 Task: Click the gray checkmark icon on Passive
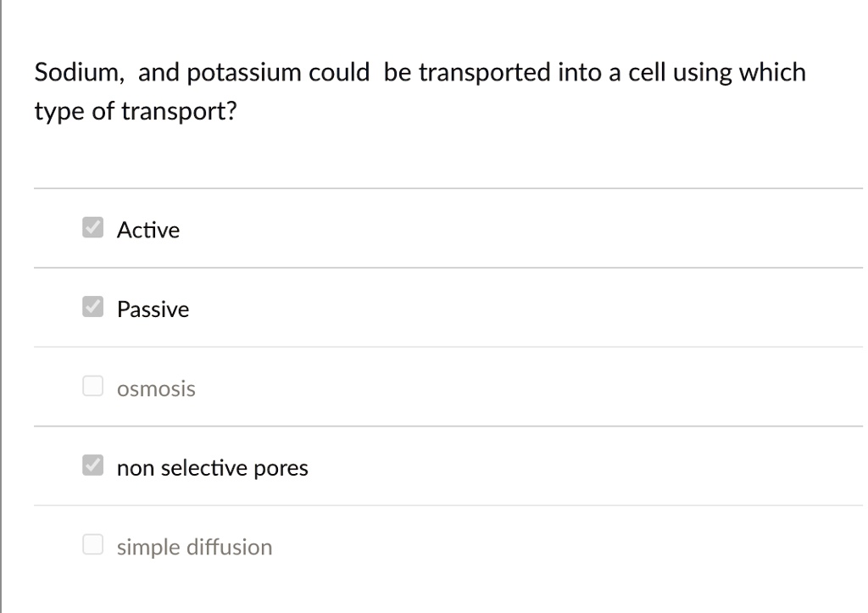(x=92, y=305)
